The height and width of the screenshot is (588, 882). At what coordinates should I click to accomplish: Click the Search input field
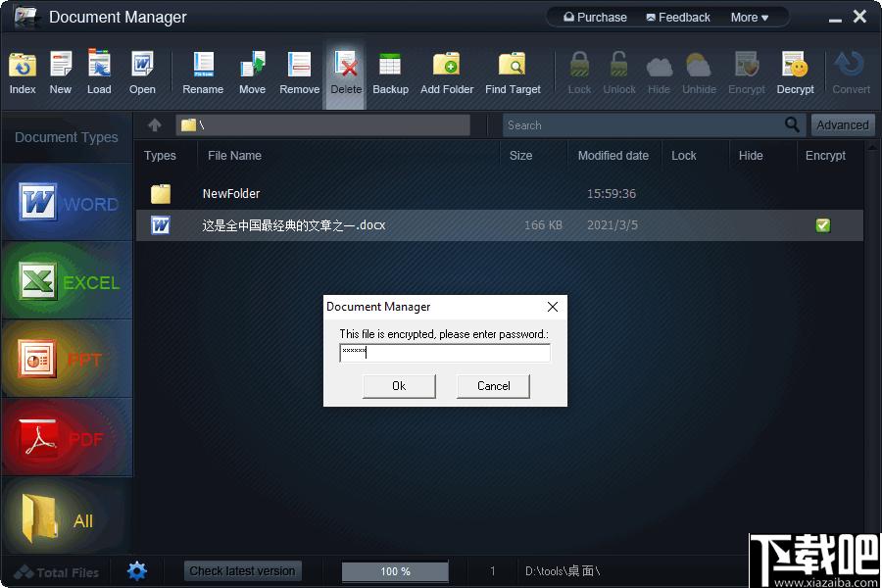644,124
